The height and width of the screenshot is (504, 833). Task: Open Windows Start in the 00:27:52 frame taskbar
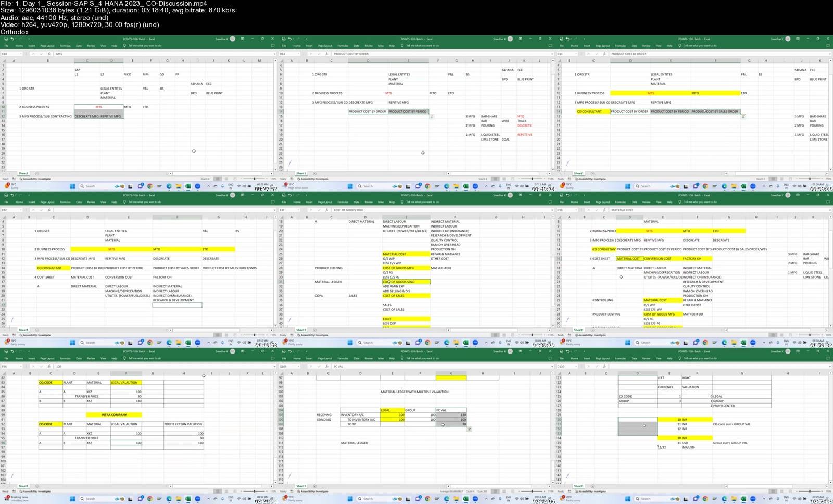click(72, 186)
